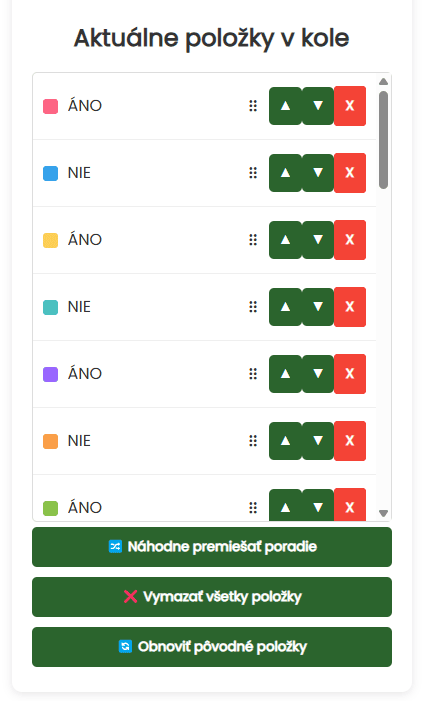Screen dimensions: 432x701
Task: Click the purple color swatch
Action: [x=51, y=374]
